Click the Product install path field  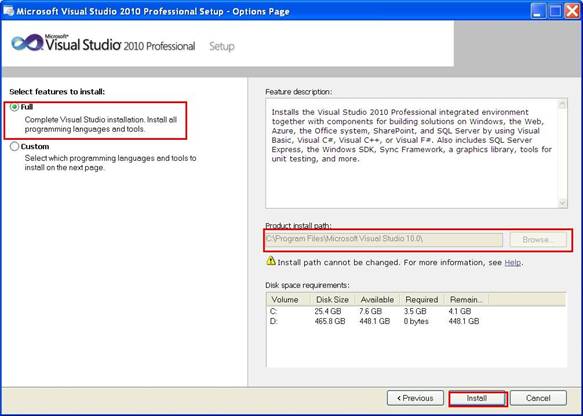(384, 239)
